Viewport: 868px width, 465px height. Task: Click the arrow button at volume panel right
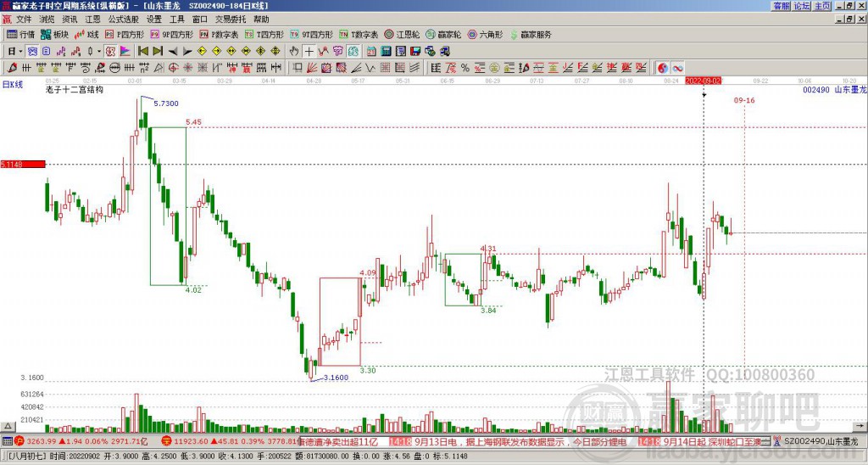pyautogui.click(x=860, y=426)
